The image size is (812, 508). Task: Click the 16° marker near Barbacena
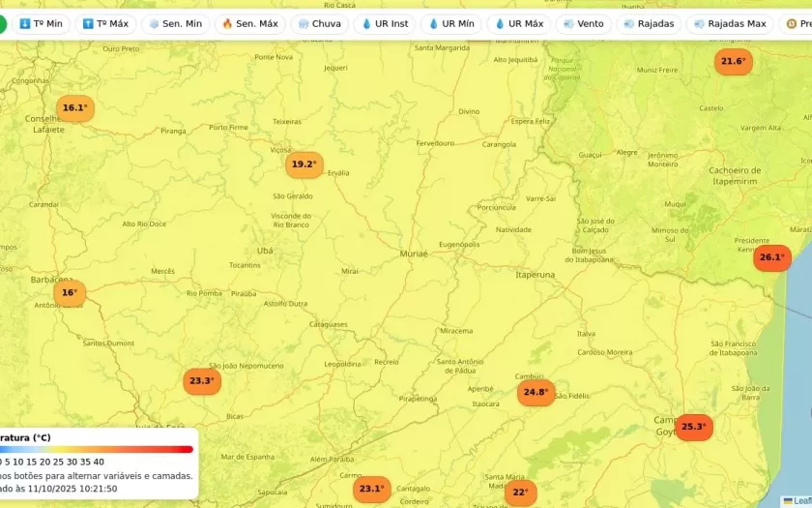click(70, 293)
